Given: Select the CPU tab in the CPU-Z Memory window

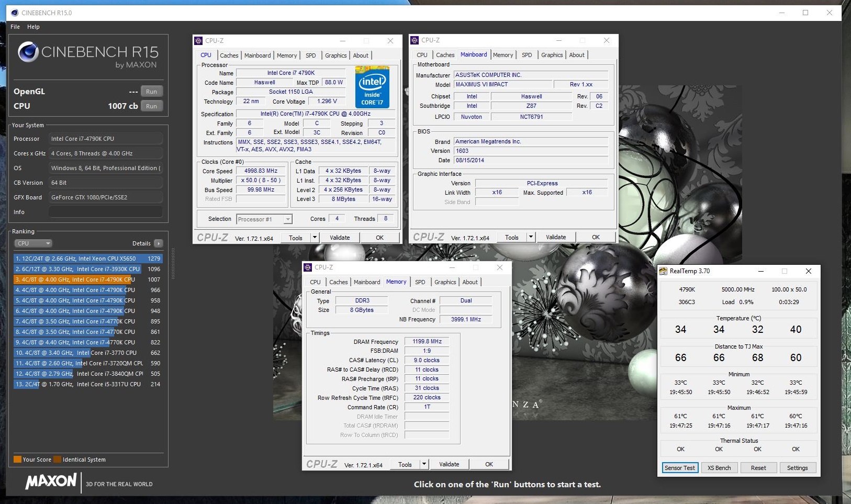Looking at the screenshot, I should (x=316, y=282).
